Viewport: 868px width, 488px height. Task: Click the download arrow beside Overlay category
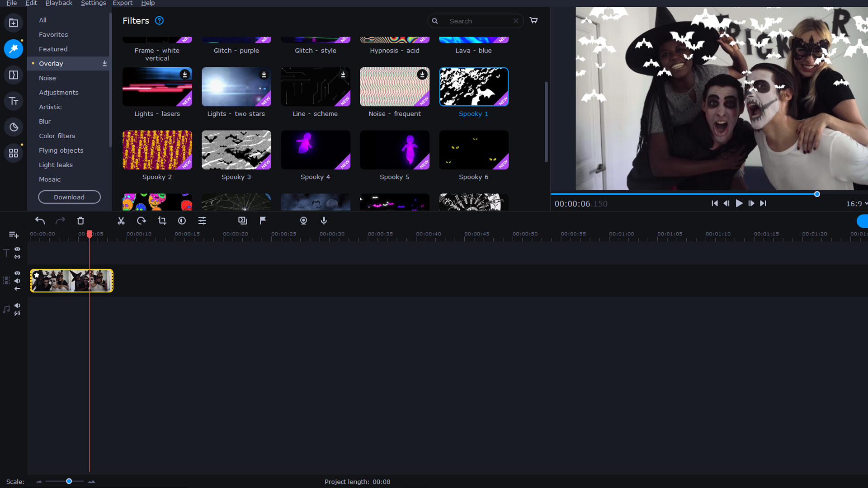point(104,63)
